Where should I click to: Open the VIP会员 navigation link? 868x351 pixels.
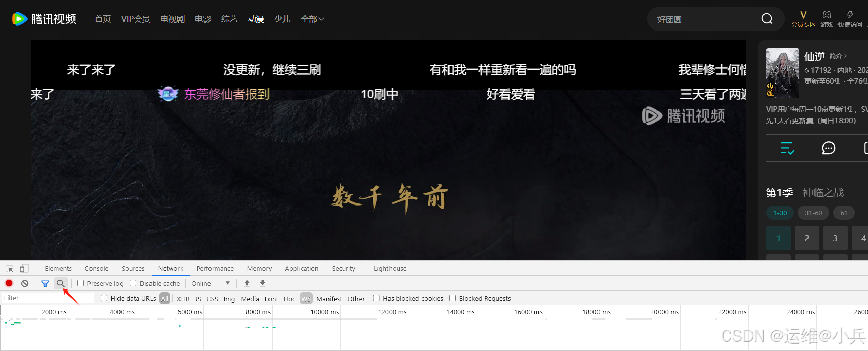pos(135,19)
